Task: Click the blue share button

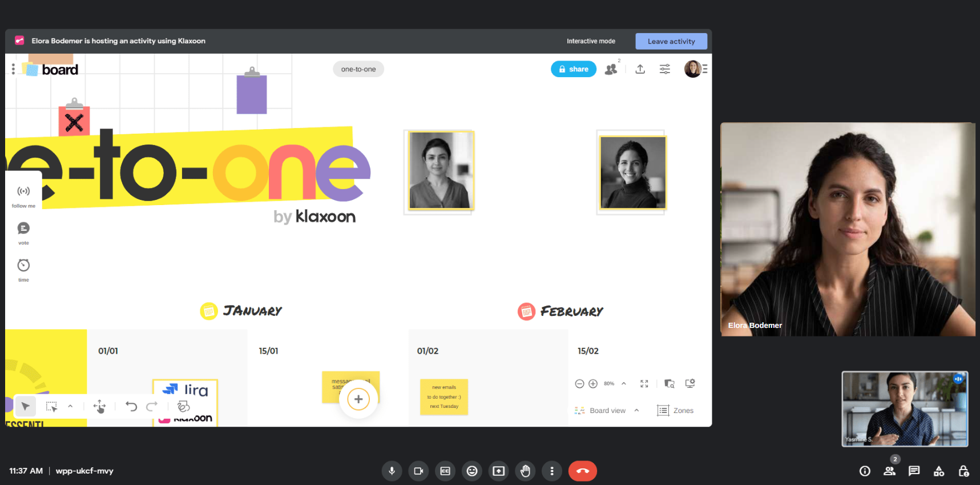Action: tap(573, 69)
